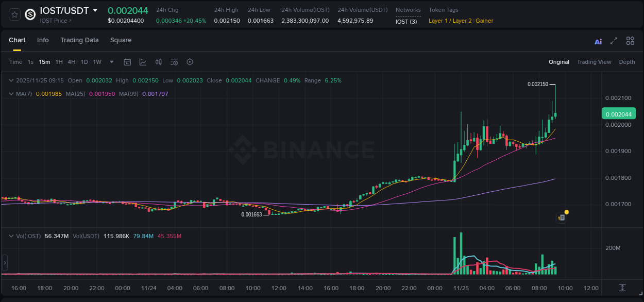Open the Info tab
This screenshot has width=644, height=302.
[x=43, y=40]
